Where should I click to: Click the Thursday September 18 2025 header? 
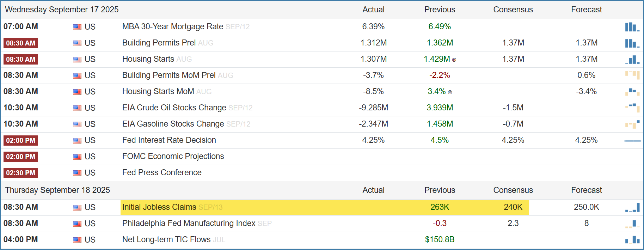(57, 190)
